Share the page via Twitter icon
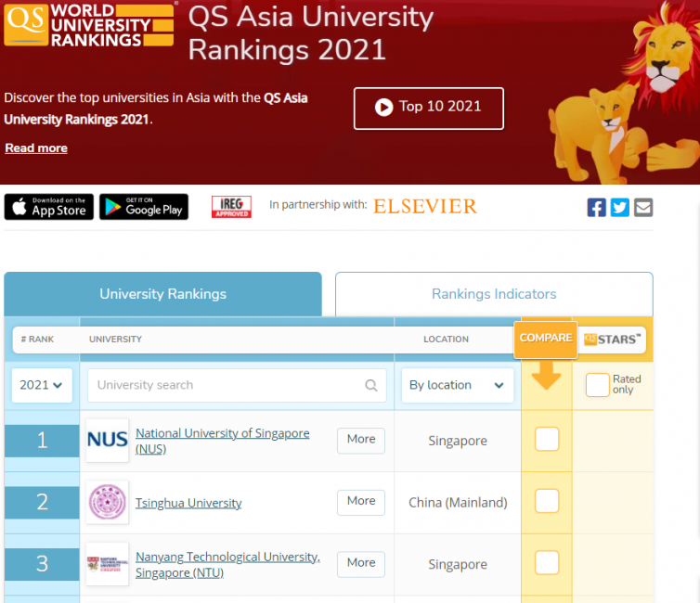Screen dimensions: 700x603 619,207
